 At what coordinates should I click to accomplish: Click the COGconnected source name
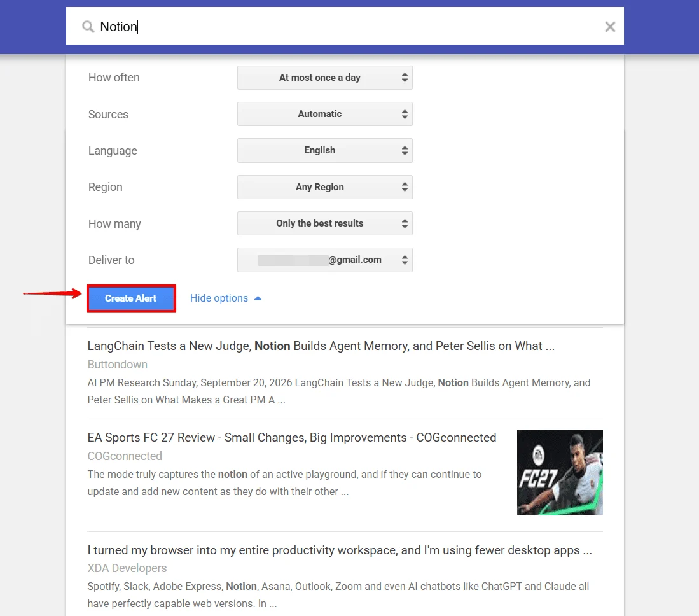click(x=125, y=456)
